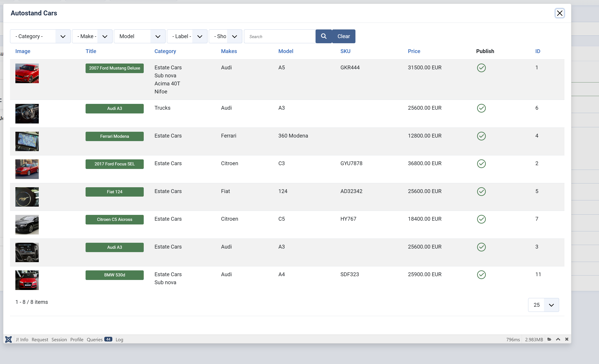This screenshot has width=599, height=364.
Task: Open J! Info debug tab
Action: click(x=22, y=339)
